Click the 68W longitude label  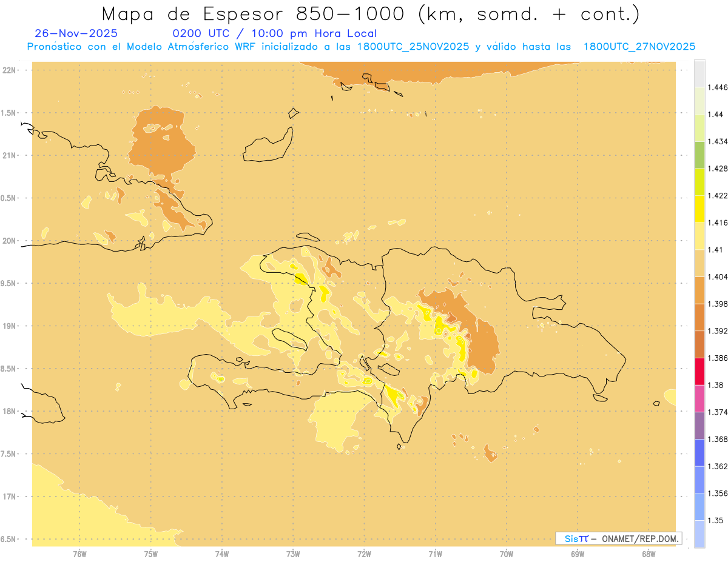[x=649, y=554]
